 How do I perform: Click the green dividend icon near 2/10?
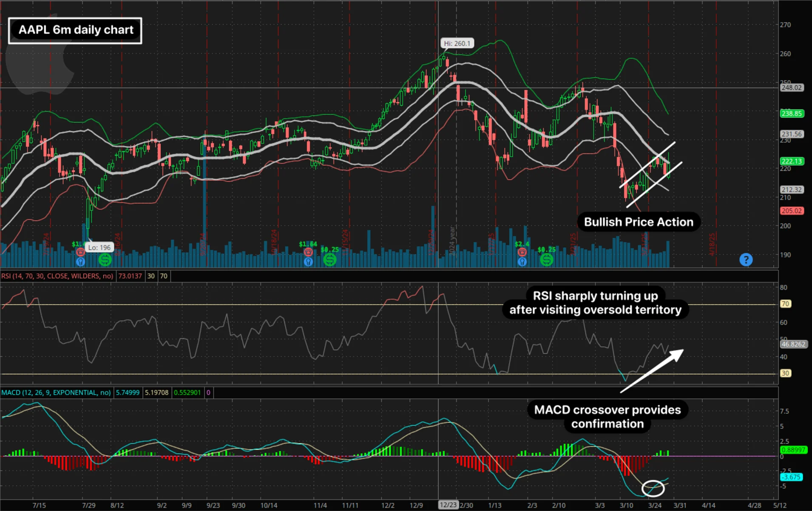click(546, 260)
